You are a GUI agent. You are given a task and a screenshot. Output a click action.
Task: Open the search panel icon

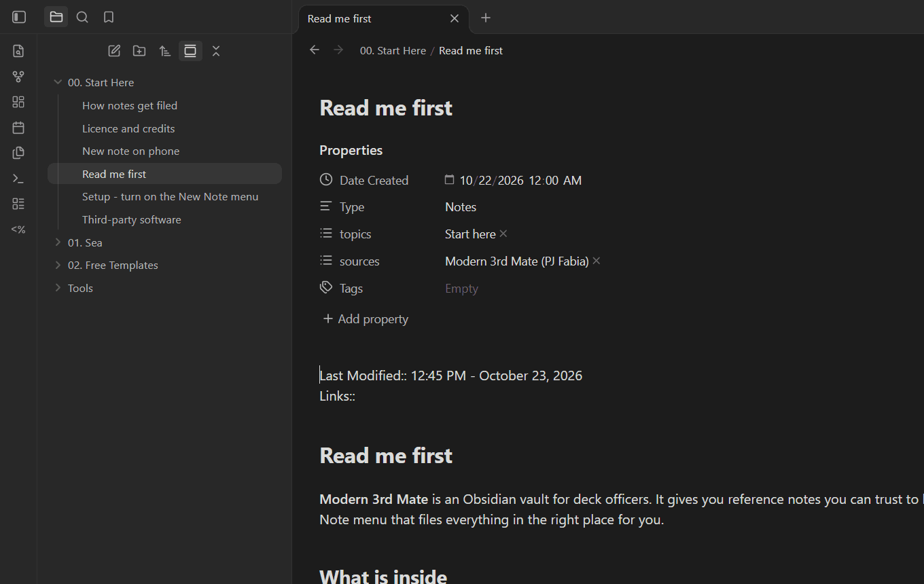(x=82, y=17)
